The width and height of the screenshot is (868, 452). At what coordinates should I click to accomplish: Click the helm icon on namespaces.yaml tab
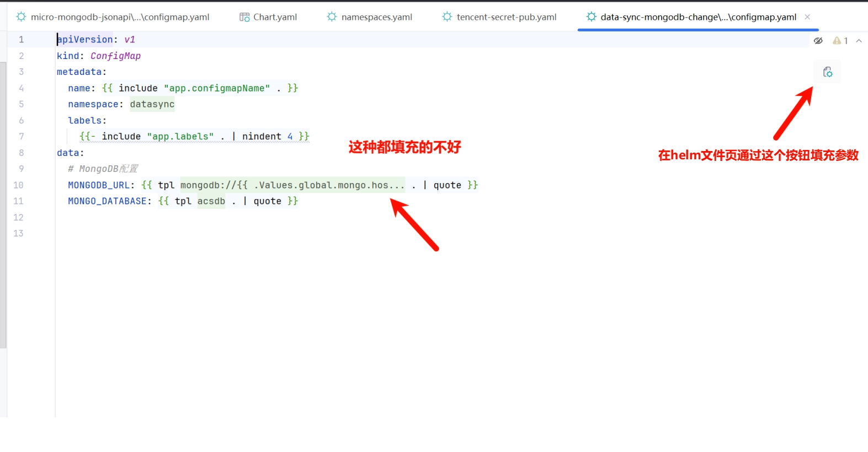click(332, 17)
